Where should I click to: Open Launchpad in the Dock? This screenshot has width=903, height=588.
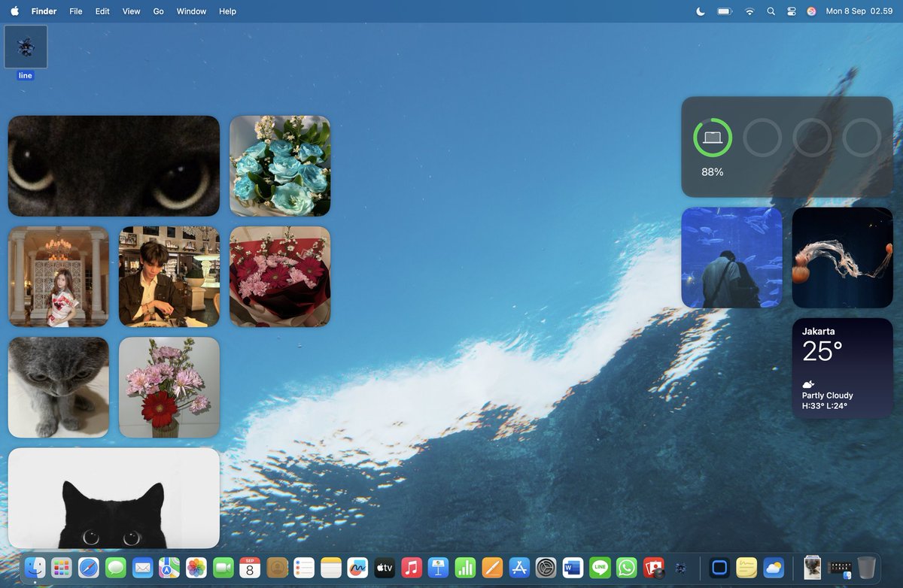click(62, 568)
